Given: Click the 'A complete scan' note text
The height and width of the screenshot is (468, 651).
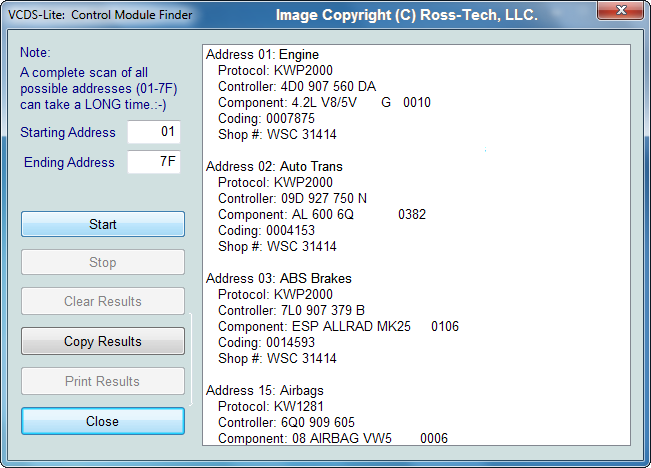Looking at the screenshot, I should click(99, 88).
